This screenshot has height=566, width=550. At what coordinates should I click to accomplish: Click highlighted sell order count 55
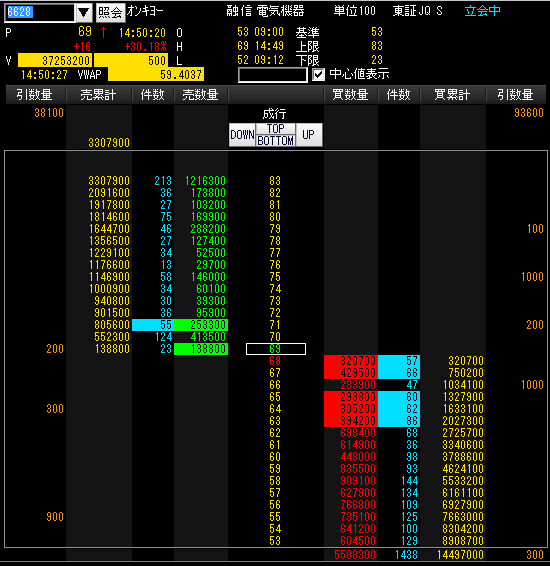[x=153, y=325]
